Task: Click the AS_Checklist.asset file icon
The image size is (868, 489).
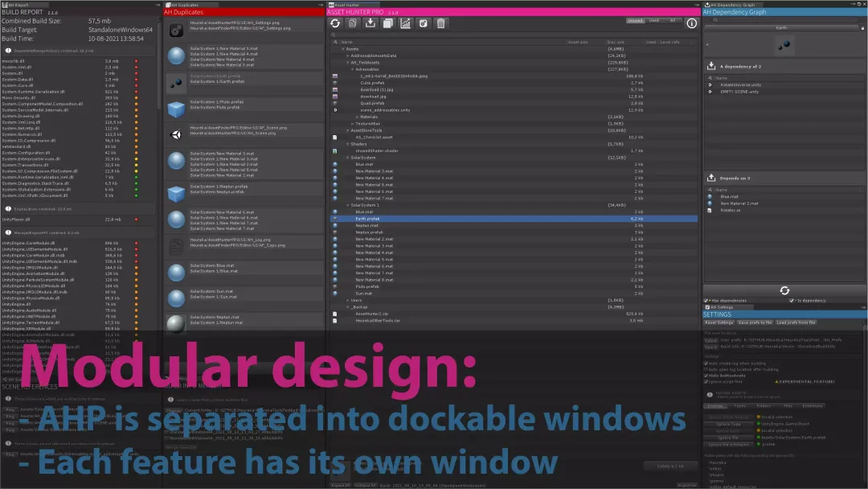Action: 335,137
